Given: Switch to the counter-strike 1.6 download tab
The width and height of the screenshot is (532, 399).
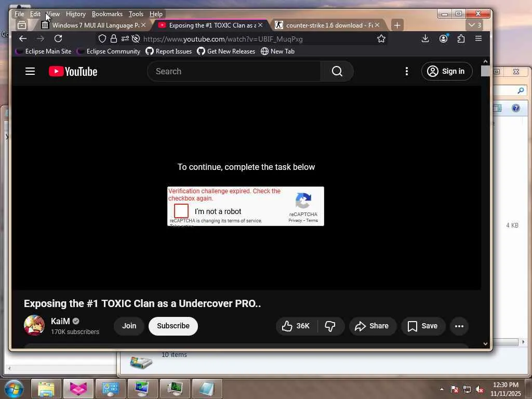Looking at the screenshot, I should [325, 25].
